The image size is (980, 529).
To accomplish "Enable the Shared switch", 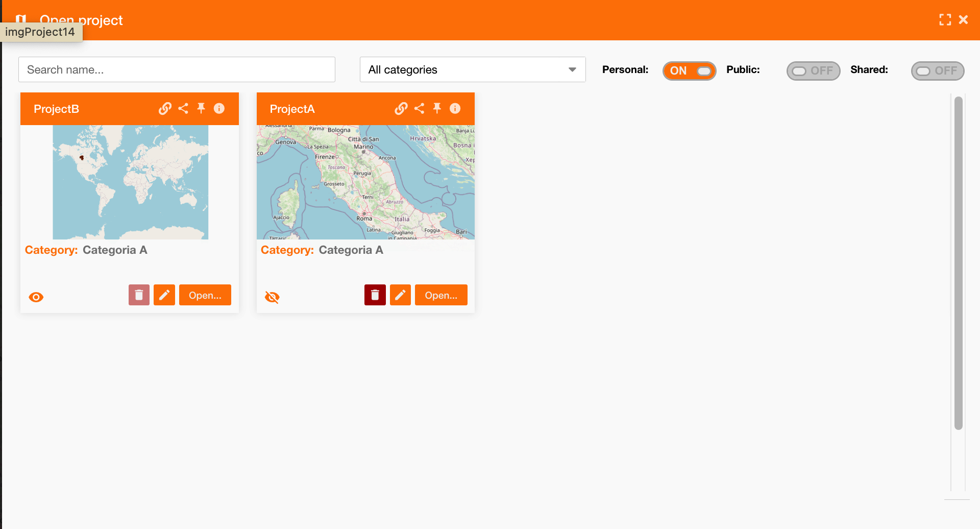I will 938,71.
